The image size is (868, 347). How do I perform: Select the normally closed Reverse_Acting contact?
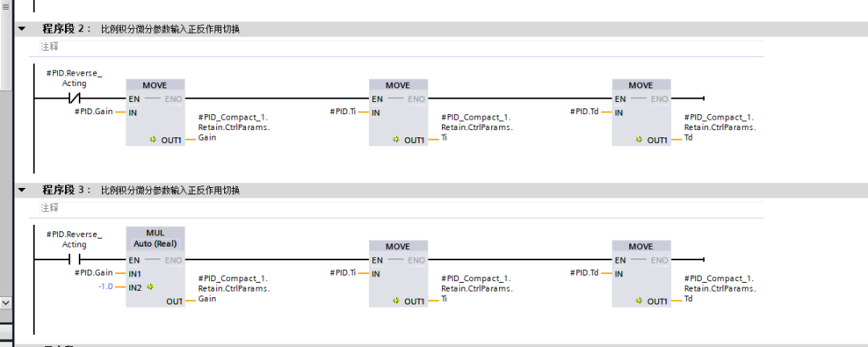74,99
